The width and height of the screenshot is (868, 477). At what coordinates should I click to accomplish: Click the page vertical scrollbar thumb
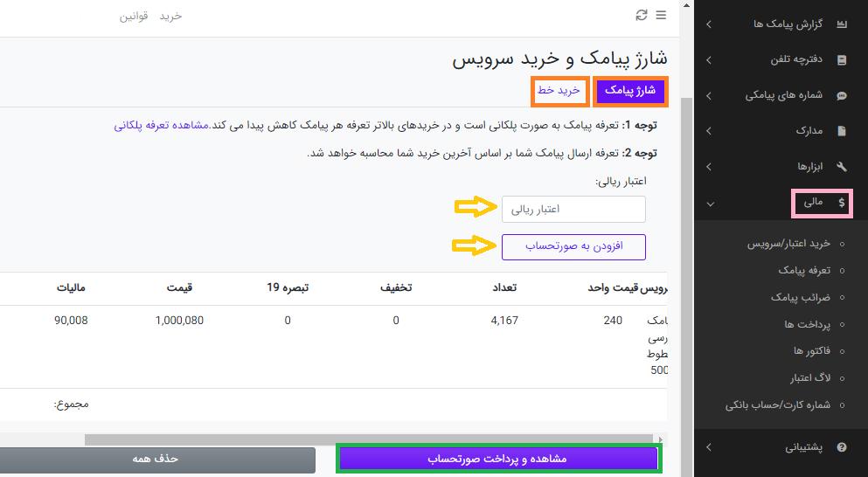[x=686, y=287]
